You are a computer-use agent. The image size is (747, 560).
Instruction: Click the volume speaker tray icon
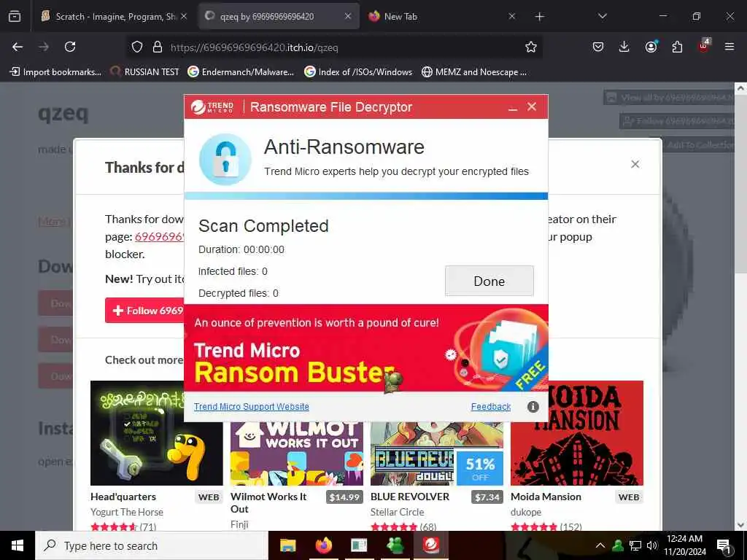click(652, 545)
